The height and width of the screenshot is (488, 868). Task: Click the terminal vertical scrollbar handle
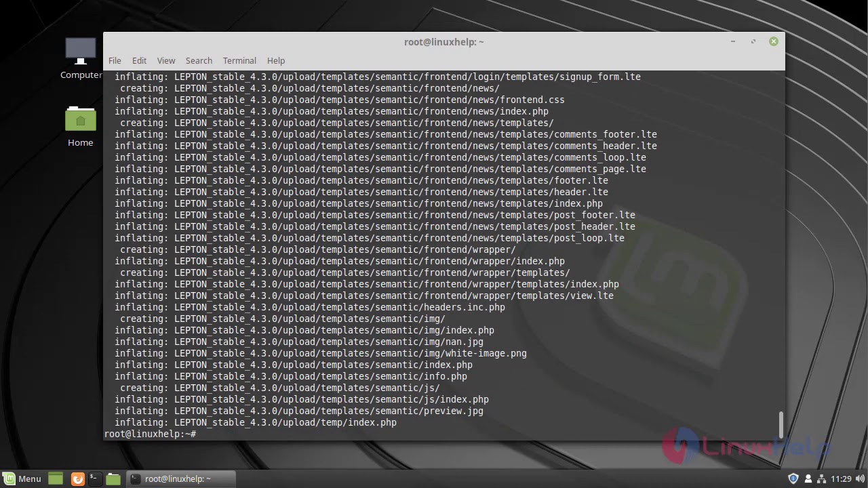(x=781, y=425)
